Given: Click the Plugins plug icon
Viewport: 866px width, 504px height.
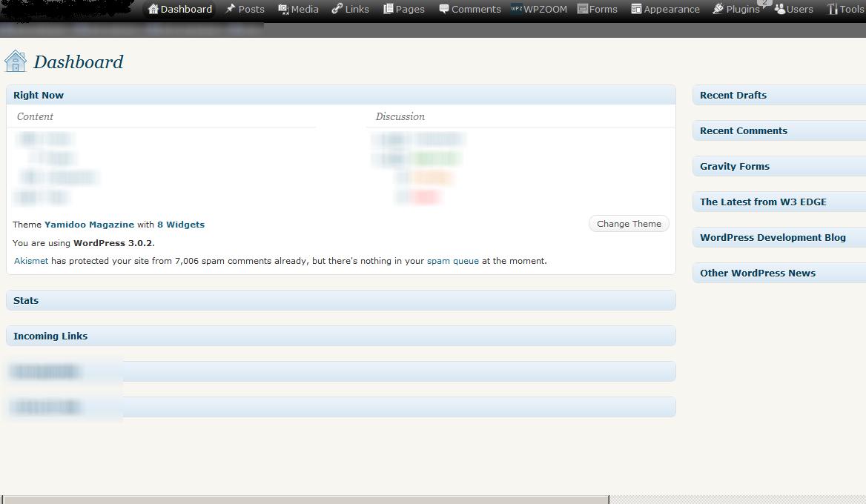Looking at the screenshot, I should [718, 9].
